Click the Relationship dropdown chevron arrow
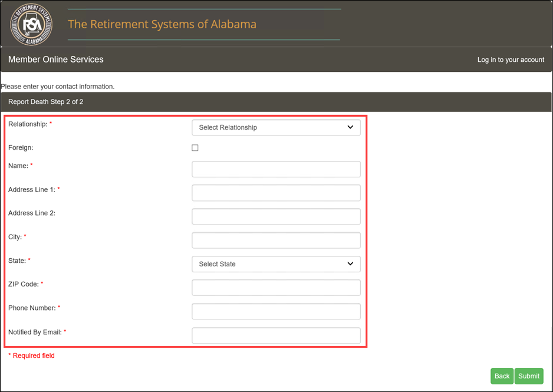Image resolution: width=553 pixels, height=392 pixels. pos(350,127)
